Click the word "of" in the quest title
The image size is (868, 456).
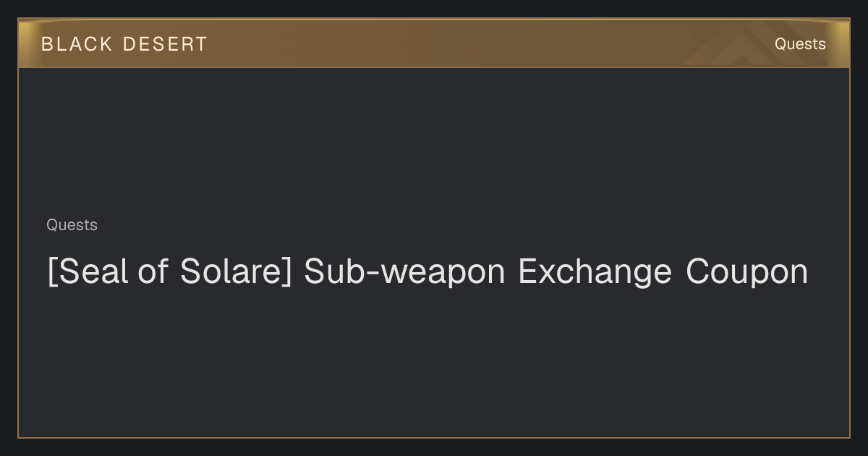(x=153, y=271)
